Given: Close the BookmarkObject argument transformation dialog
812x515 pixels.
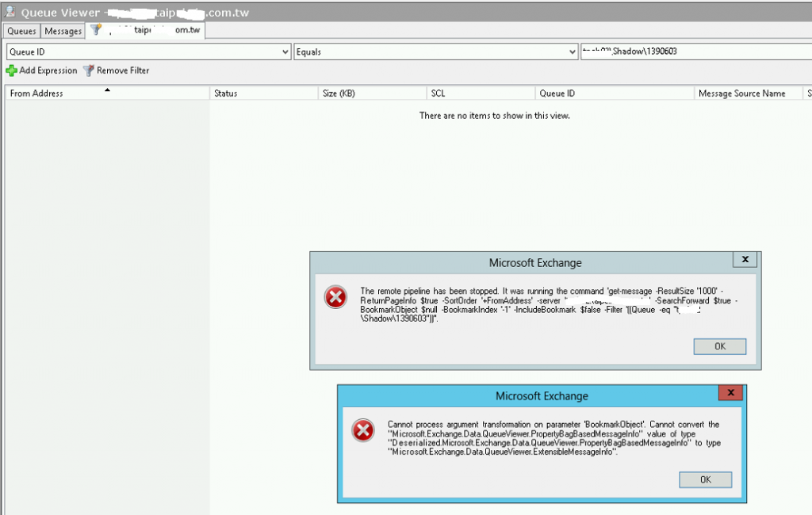Looking at the screenshot, I should 730,392.
